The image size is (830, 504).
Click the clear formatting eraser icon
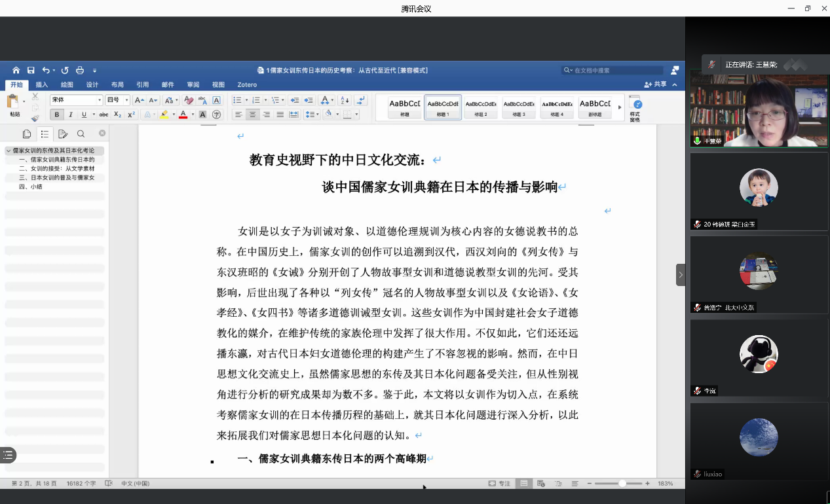pyautogui.click(x=189, y=100)
